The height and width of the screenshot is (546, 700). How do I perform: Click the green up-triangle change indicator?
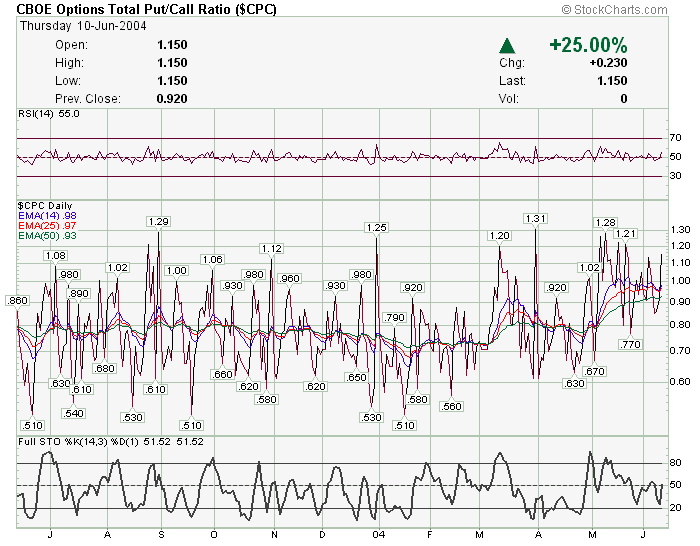coord(507,46)
